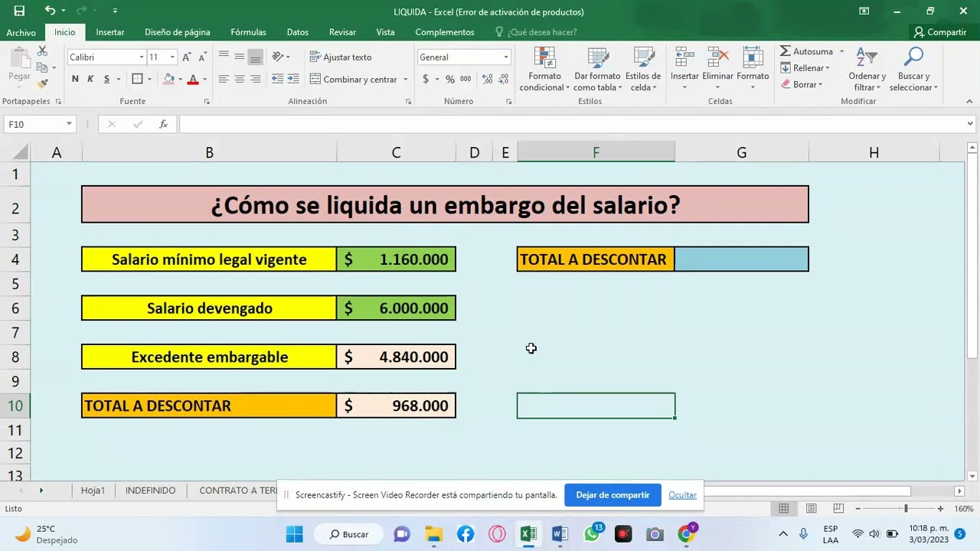Switch to the Insertar tab

(x=110, y=32)
